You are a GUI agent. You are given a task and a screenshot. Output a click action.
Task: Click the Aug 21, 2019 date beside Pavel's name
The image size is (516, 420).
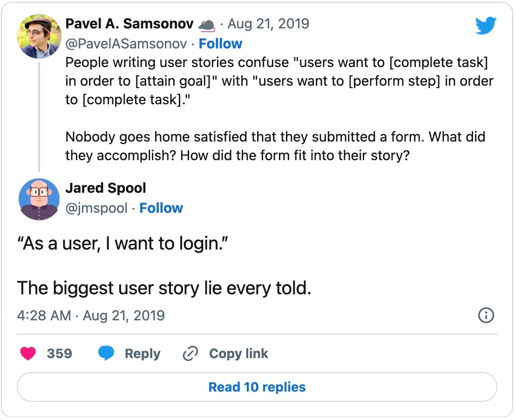coord(268,24)
